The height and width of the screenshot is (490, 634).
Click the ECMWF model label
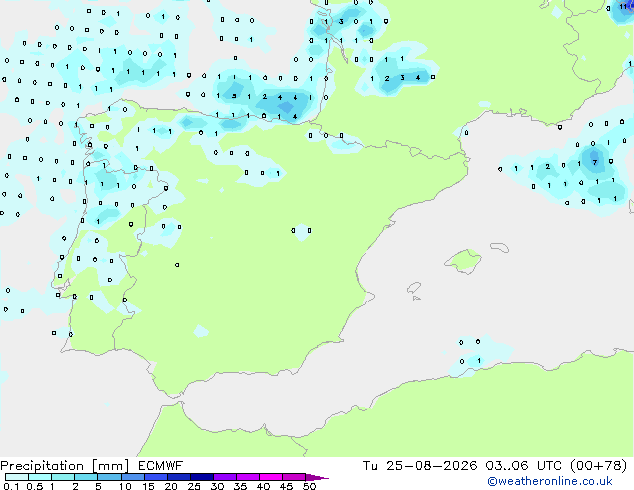(x=161, y=466)
